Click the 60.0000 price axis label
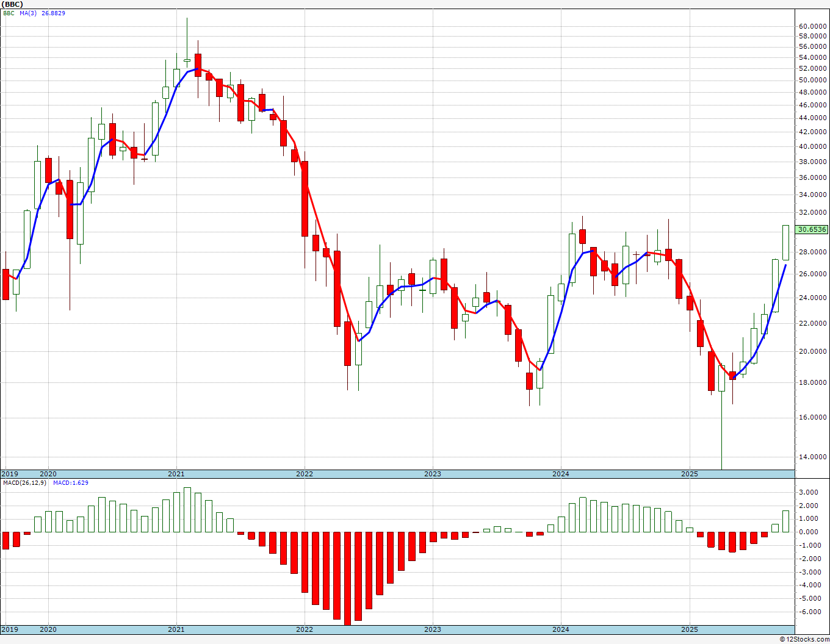 812,26
